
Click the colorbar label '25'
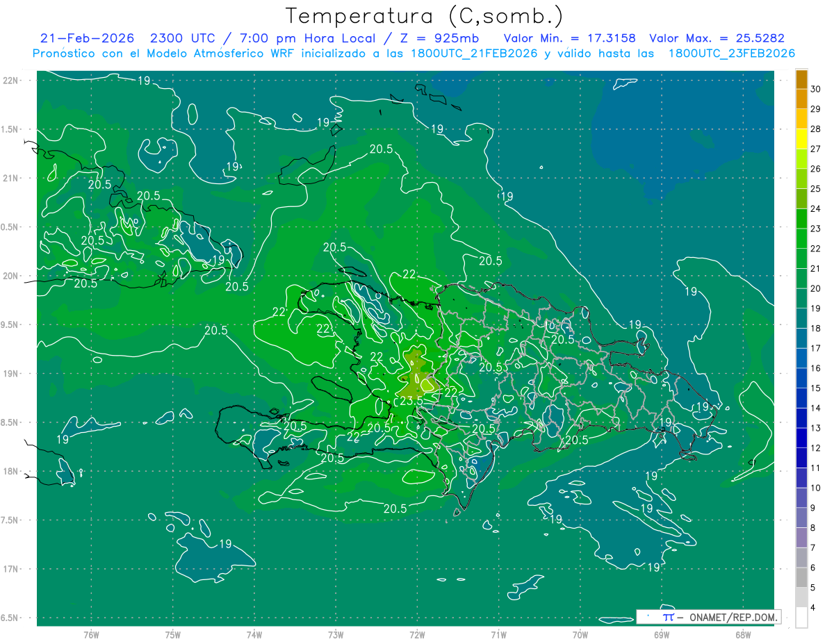click(816, 189)
